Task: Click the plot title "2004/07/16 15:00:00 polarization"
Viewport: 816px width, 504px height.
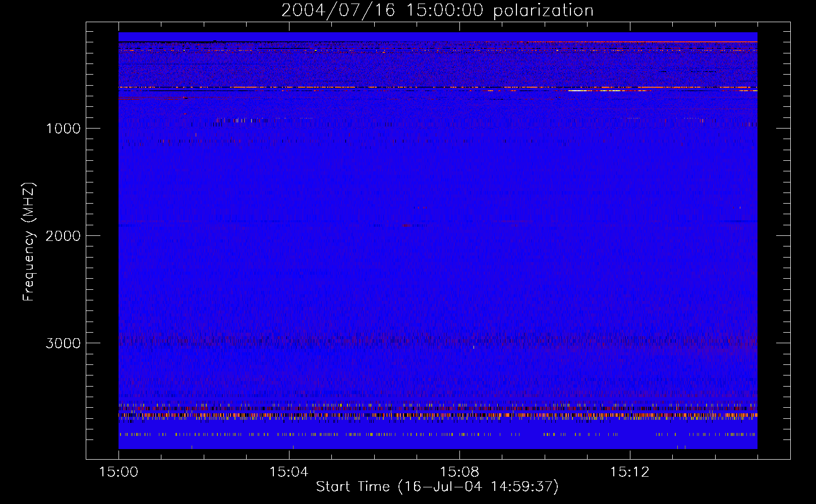Action: [437, 11]
